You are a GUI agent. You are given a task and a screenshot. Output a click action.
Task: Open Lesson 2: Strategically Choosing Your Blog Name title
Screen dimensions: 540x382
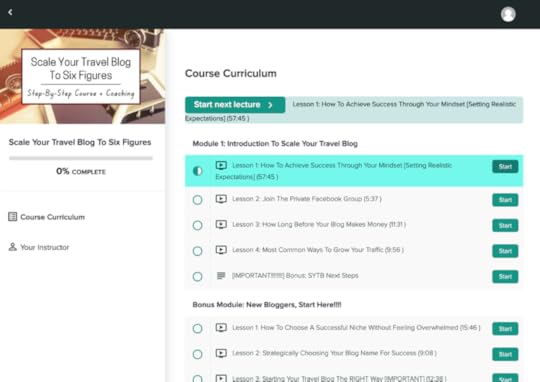tap(334, 353)
